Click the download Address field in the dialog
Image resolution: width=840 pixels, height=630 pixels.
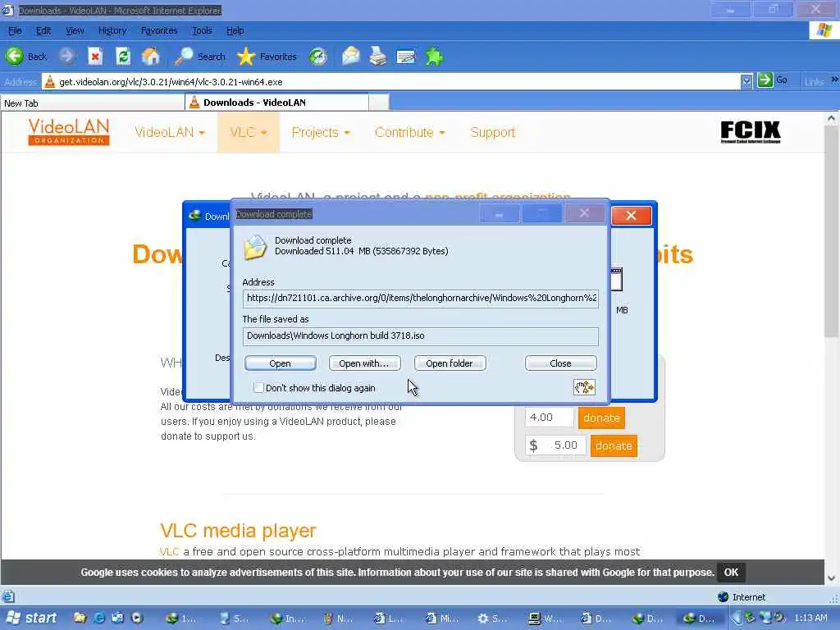click(420, 298)
